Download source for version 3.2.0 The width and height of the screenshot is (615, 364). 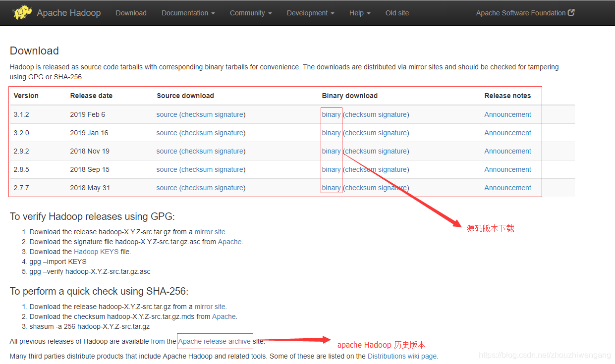pos(167,133)
